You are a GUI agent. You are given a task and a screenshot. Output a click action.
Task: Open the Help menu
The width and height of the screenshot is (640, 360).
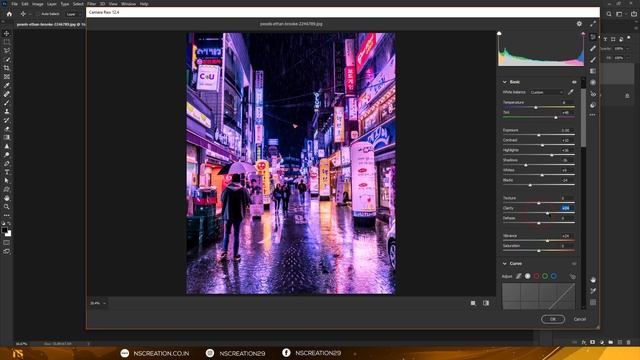click(x=144, y=4)
